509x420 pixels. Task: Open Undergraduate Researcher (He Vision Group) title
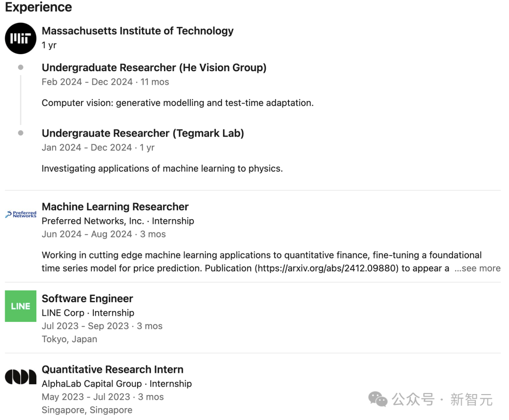pos(154,67)
